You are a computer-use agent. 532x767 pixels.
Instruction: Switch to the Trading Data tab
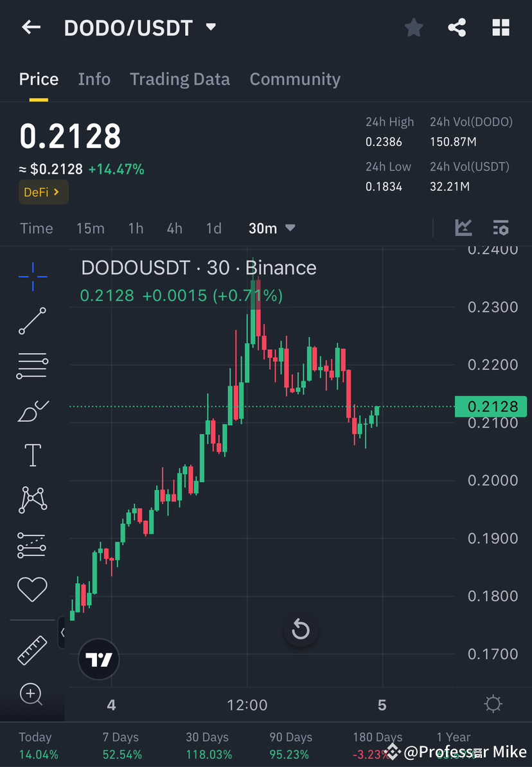click(180, 78)
